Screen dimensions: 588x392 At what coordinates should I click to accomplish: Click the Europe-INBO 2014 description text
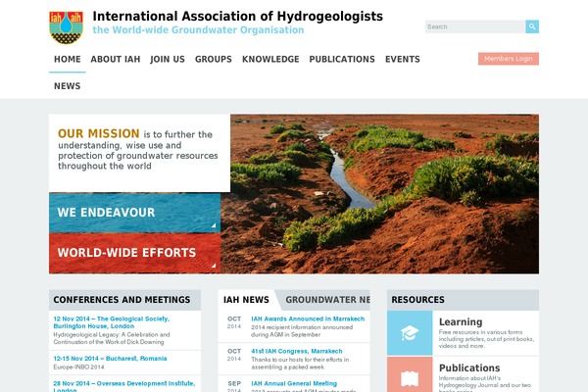click(78, 367)
